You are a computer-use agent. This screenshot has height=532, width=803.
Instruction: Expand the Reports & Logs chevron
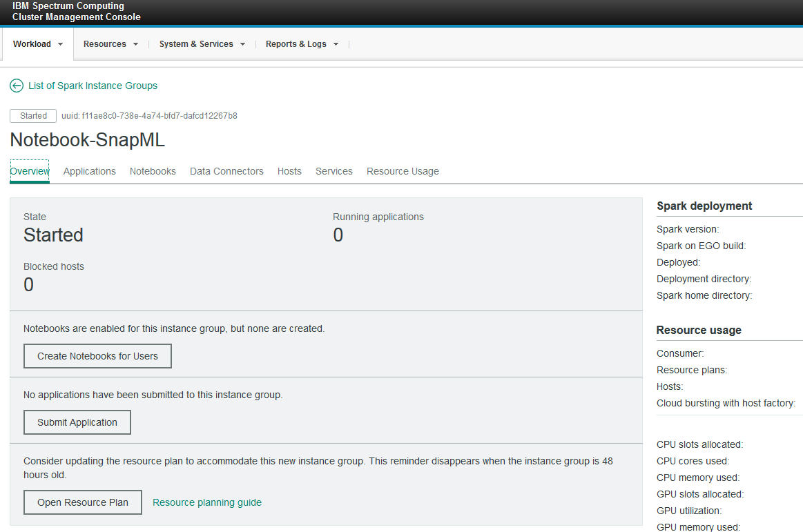pos(336,44)
